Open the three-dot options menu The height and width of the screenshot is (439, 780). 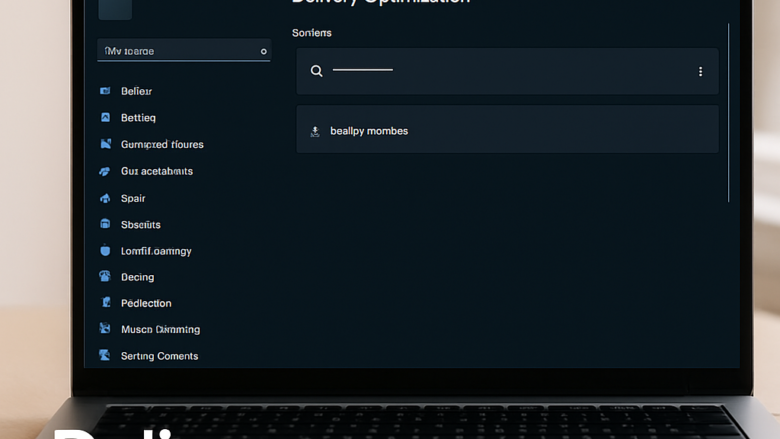point(700,72)
